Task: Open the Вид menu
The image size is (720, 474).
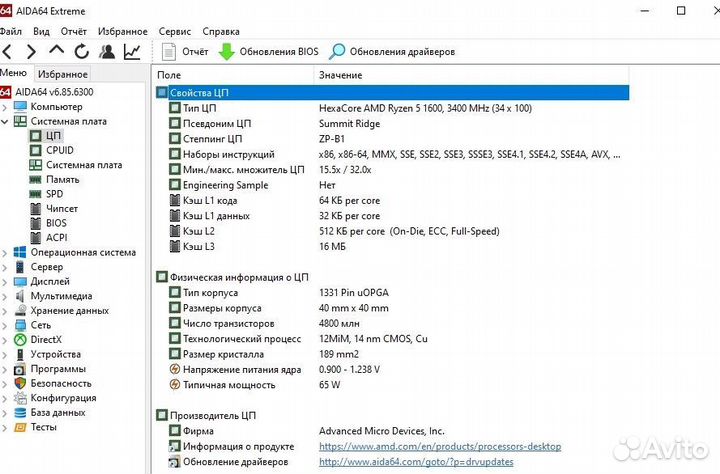Action: [41, 31]
